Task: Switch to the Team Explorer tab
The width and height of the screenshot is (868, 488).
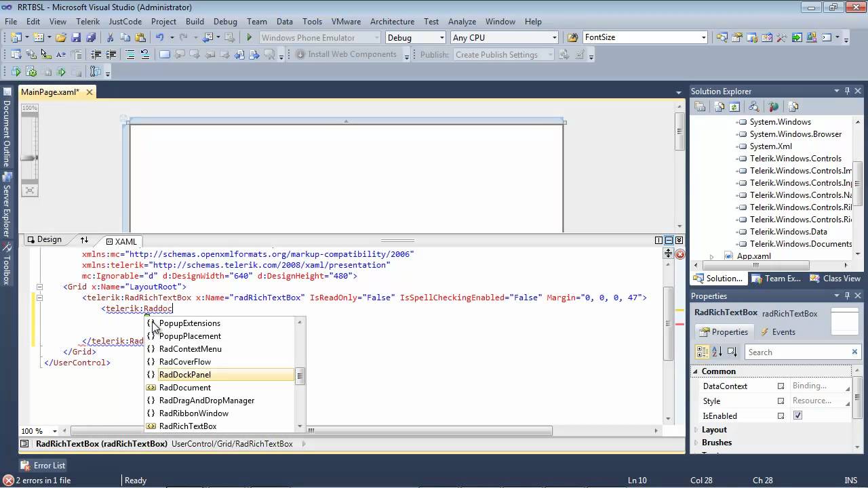Action: coord(777,279)
